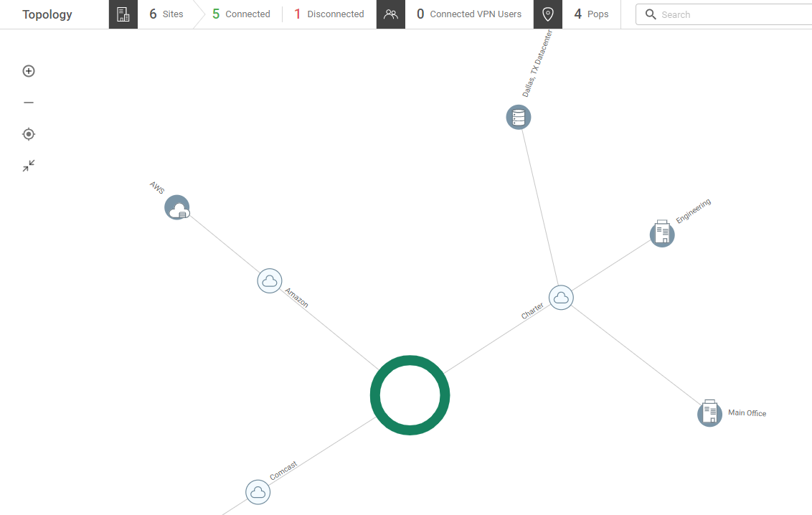Click the Topology page title
The height and width of the screenshot is (515, 812).
[x=47, y=14]
